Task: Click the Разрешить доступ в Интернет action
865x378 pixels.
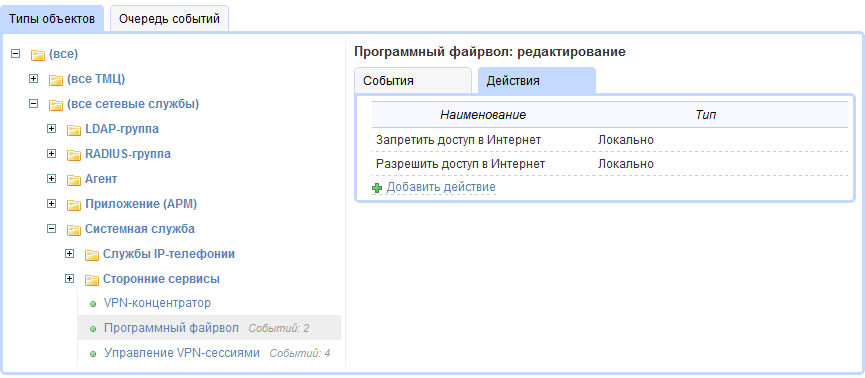Action: click(461, 164)
